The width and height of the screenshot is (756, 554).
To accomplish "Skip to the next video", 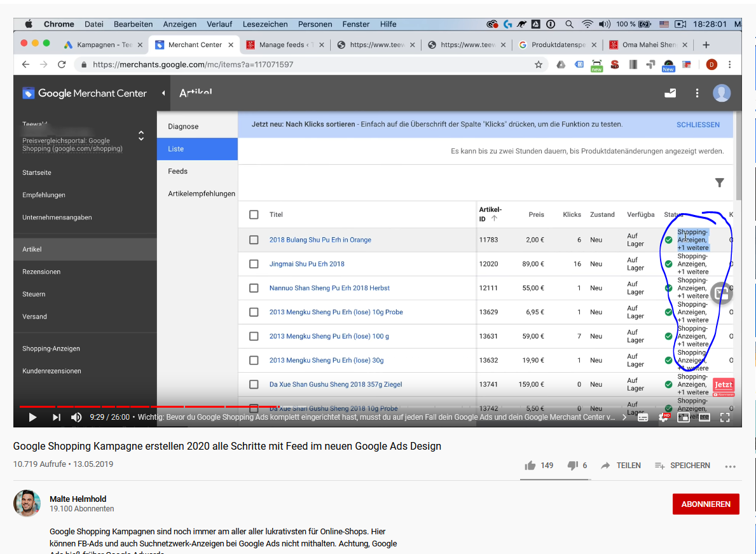I will [x=56, y=417].
